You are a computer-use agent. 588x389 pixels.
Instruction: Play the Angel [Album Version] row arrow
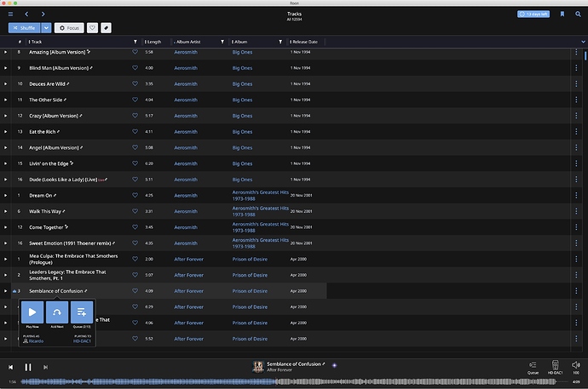(x=5, y=147)
